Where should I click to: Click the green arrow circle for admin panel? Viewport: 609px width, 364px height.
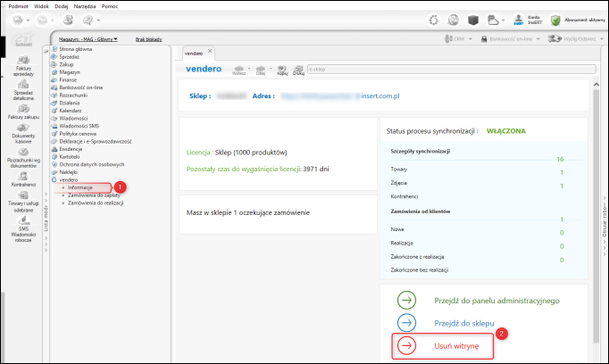[x=406, y=300]
